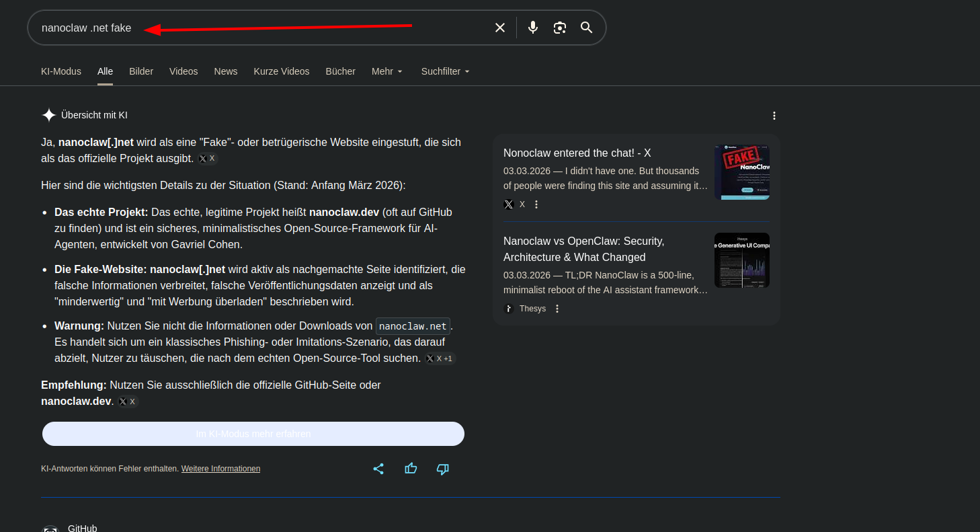
Task: Click the bold "Warnung:" label
Action: (79, 326)
